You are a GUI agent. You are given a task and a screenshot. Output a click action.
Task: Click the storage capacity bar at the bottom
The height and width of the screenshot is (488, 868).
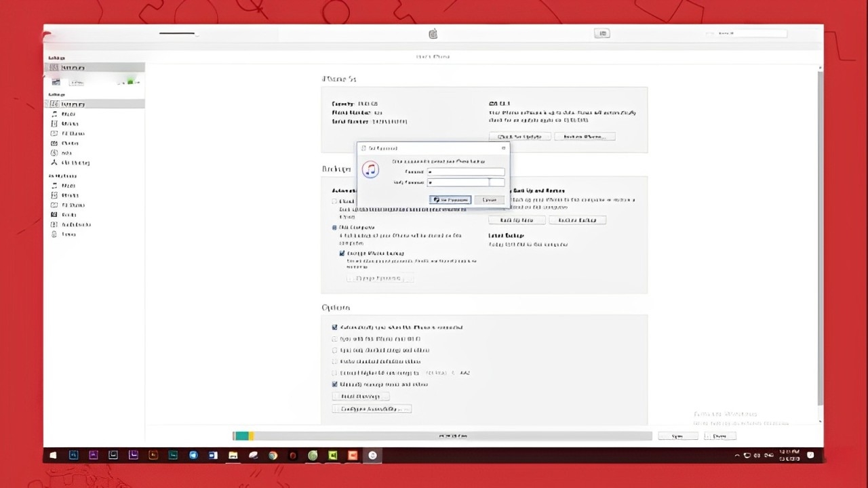tap(442, 436)
